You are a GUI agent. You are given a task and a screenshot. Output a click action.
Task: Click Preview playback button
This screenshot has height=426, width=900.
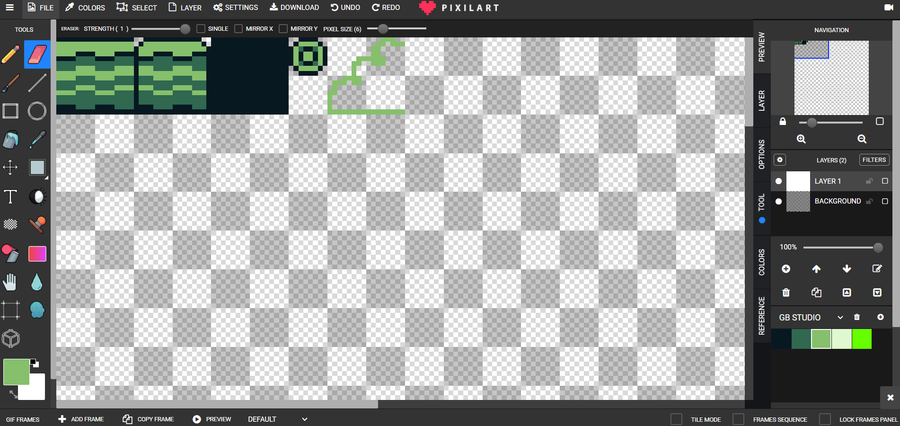click(212, 419)
